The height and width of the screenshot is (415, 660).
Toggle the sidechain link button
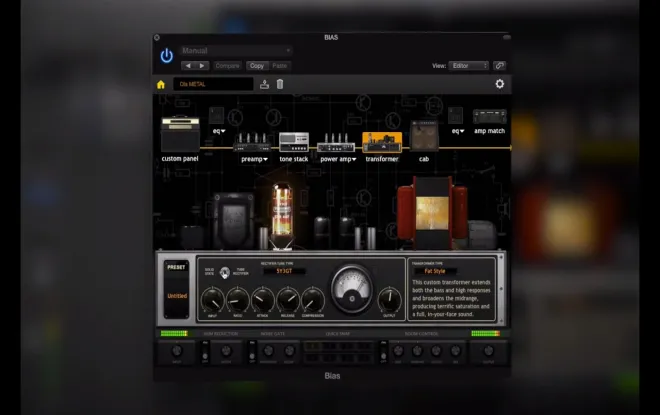pos(499,66)
